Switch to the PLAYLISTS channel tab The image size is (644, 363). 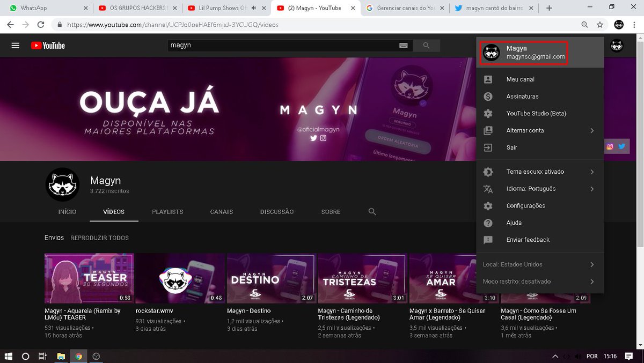(x=167, y=212)
